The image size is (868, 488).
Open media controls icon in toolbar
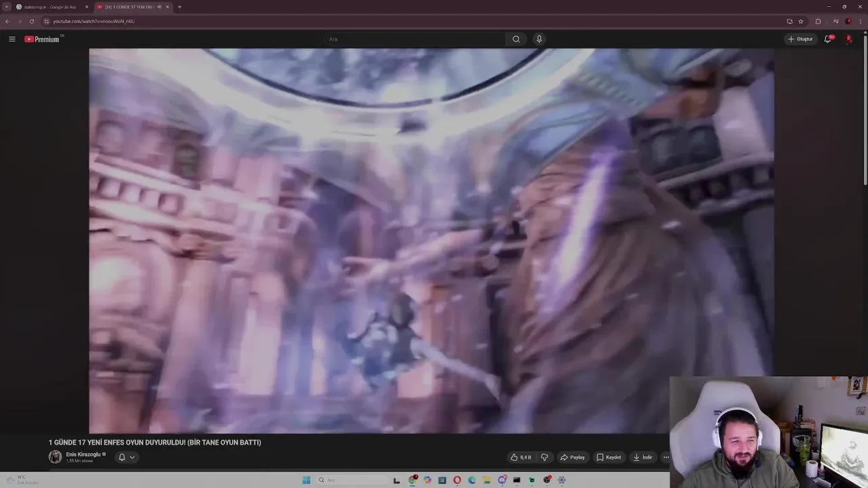(x=835, y=21)
